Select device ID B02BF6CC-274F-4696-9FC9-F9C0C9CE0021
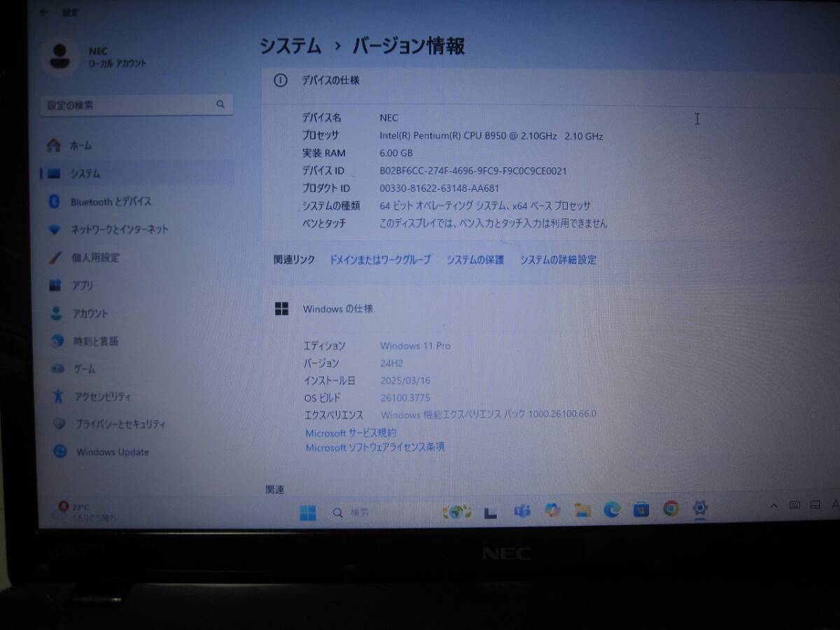Screen dimensions: 840x630 point(473,171)
